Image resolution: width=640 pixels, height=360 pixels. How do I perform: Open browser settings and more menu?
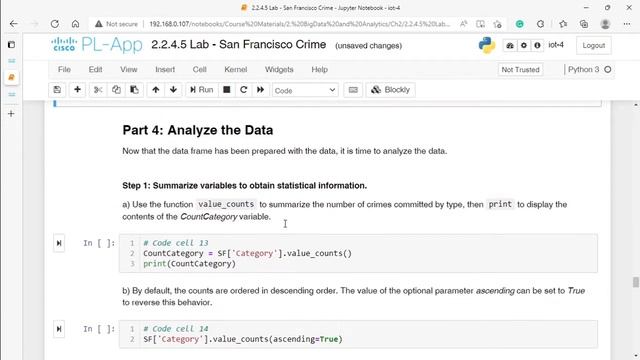[x=627, y=24]
